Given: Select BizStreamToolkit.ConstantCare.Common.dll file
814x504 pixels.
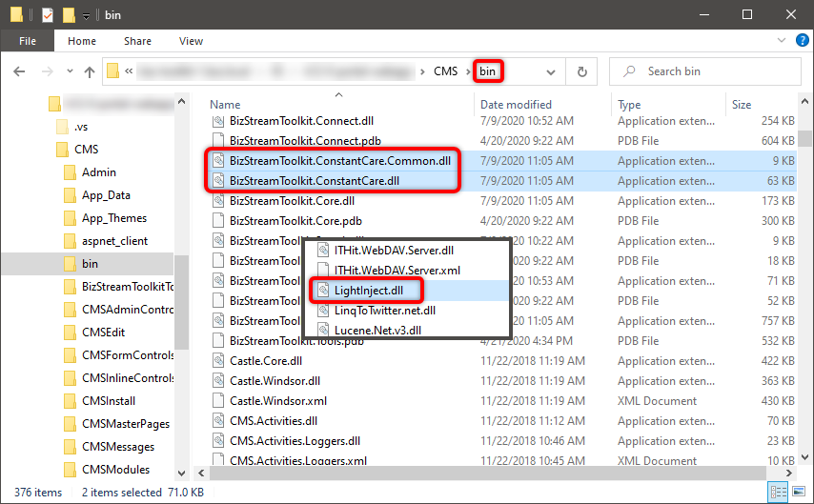Looking at the screenshot, I should click(x=340, y=161).
